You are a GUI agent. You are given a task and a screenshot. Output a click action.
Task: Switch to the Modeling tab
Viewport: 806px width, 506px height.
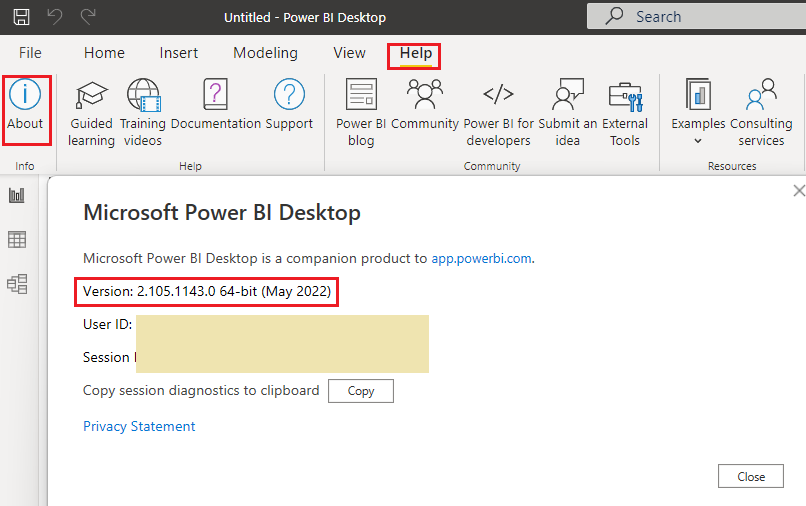tap(265, 53)
